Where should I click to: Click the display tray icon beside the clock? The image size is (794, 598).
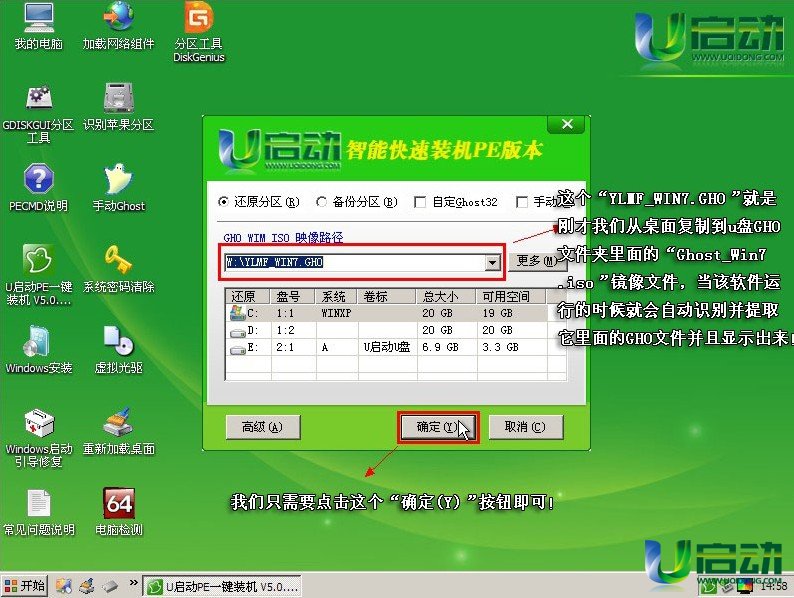click(744, 586)
